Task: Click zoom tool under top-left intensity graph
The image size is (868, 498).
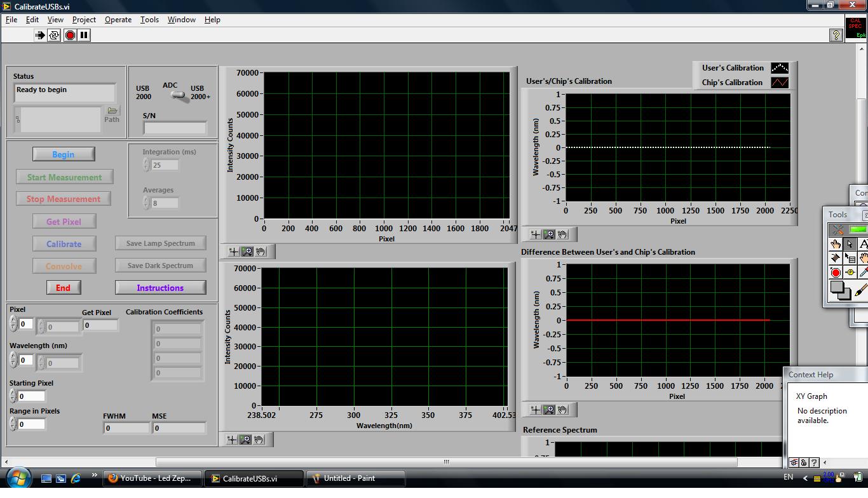Action: pyautogui.click(x=247, y=252)
